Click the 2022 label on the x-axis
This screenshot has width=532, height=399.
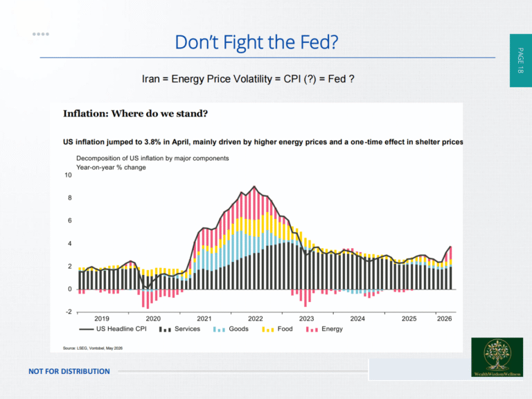click(255, 319)
